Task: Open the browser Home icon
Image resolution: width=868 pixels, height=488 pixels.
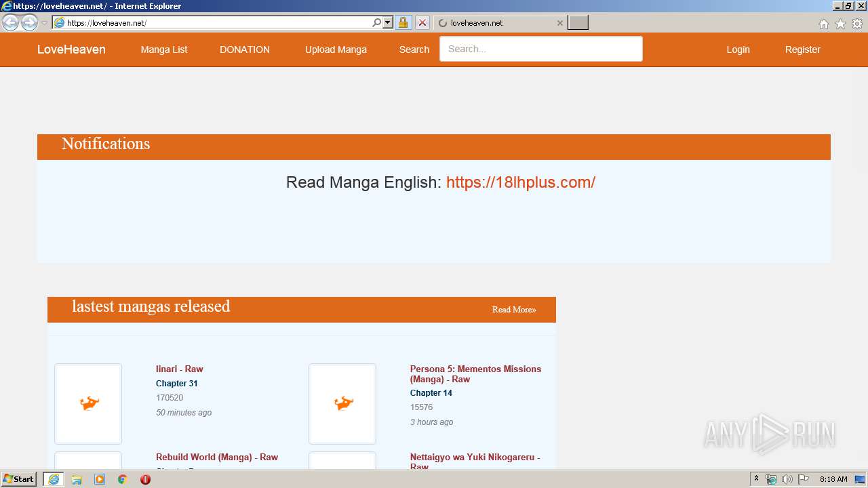Action: [x=823, y=24]
